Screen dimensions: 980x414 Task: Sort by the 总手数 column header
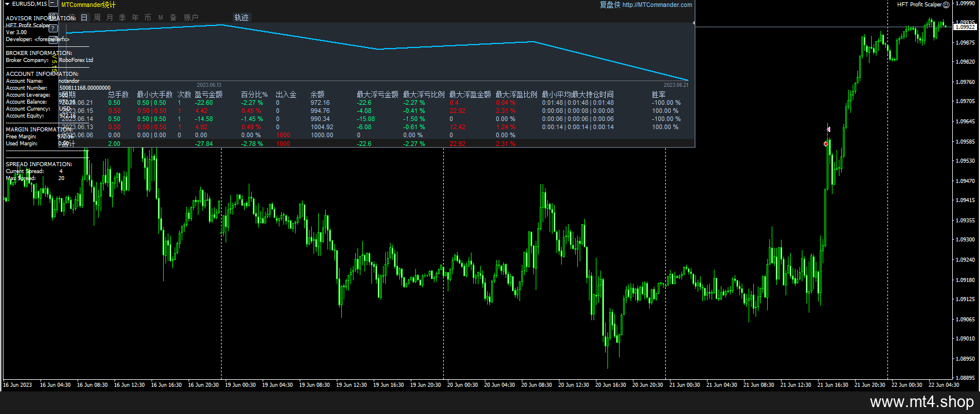pyautogui.click(x=118, y=94)
